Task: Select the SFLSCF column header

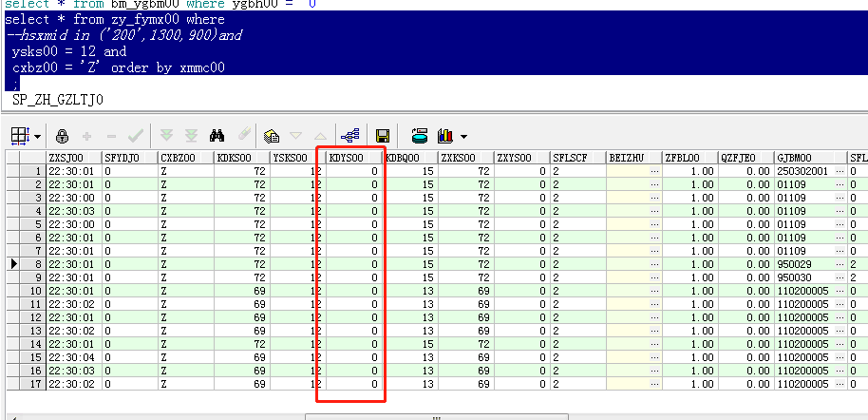Action: (578, 158)
